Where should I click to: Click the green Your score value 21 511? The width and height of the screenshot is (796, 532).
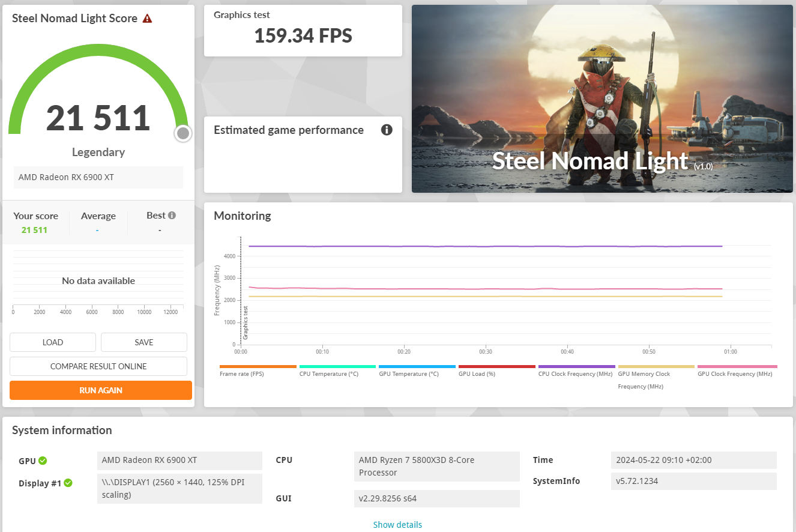34,230
